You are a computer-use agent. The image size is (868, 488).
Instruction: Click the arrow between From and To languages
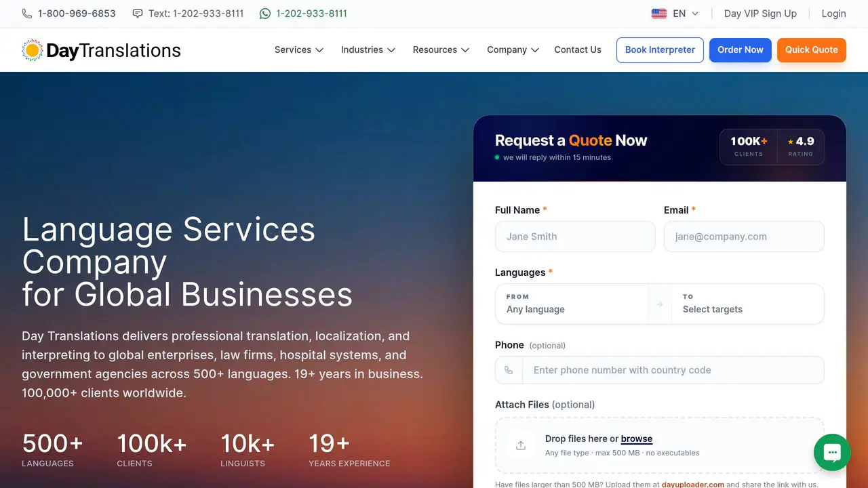tap(659, 304)
